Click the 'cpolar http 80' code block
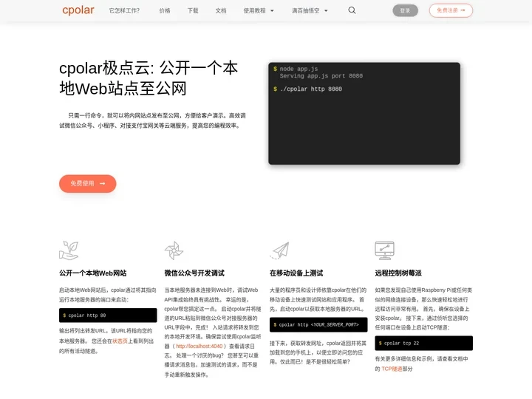The height and width of the screenshot is (399, 532). pos(108,316)
